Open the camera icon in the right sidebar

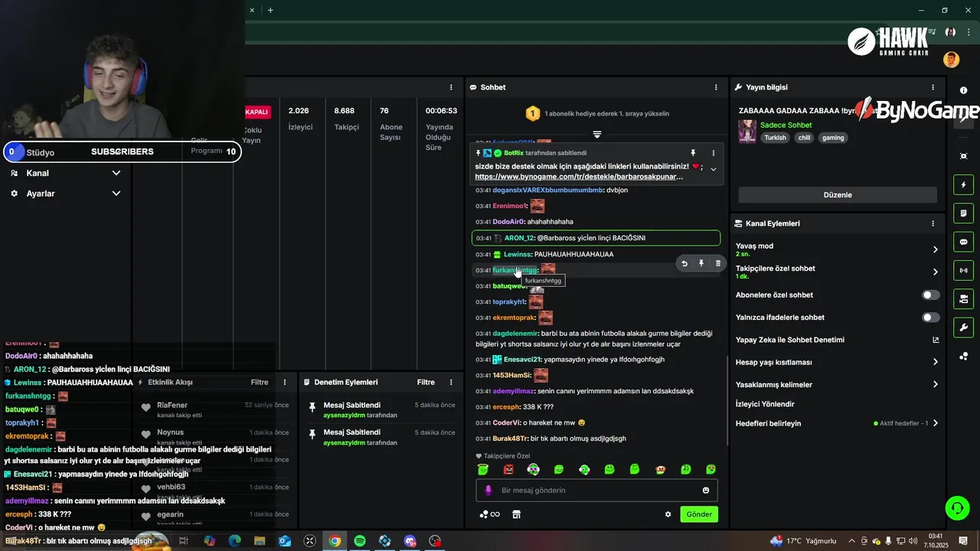(x=963, y=298)
